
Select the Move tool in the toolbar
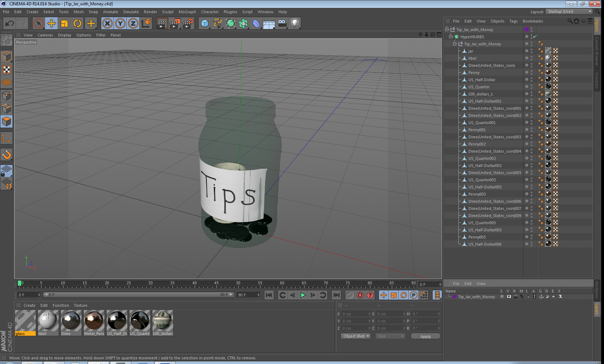click(x=51, y=23)
